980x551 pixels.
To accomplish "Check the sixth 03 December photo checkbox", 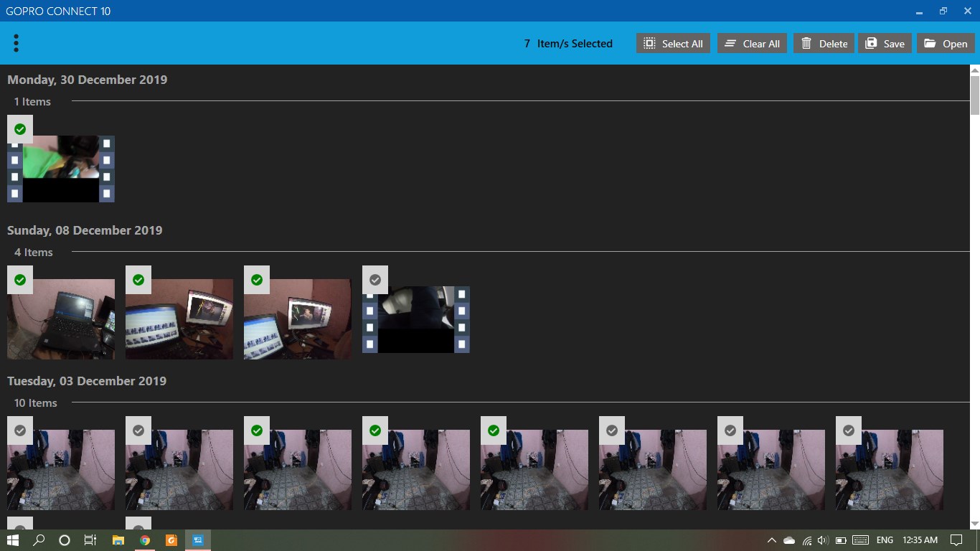I will 612,430.
